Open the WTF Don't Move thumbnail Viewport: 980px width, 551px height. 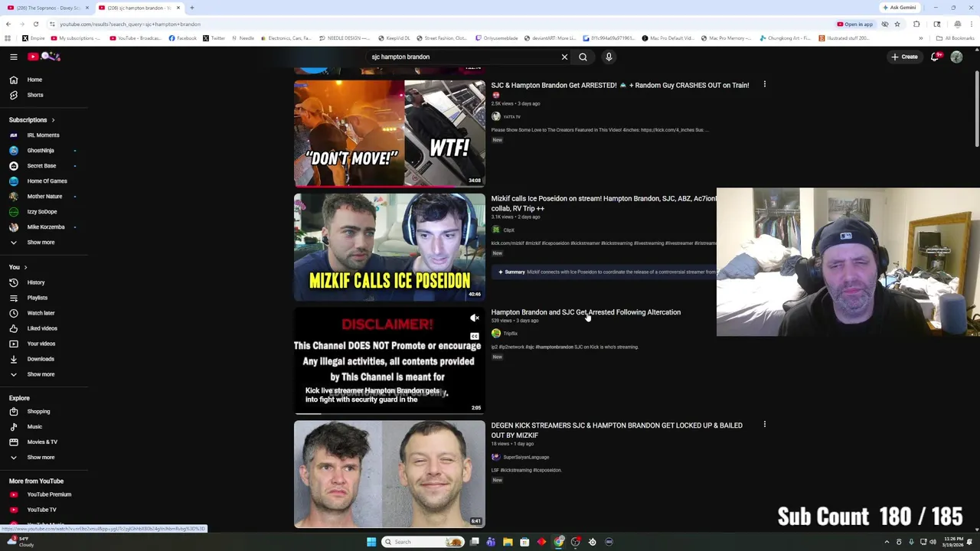point(389,133)
